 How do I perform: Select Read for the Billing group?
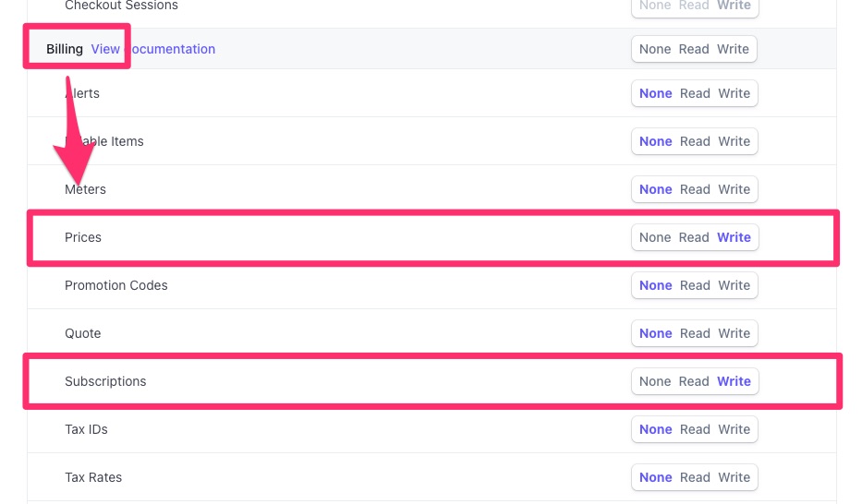pyautogui.click(x=694, y=49)
